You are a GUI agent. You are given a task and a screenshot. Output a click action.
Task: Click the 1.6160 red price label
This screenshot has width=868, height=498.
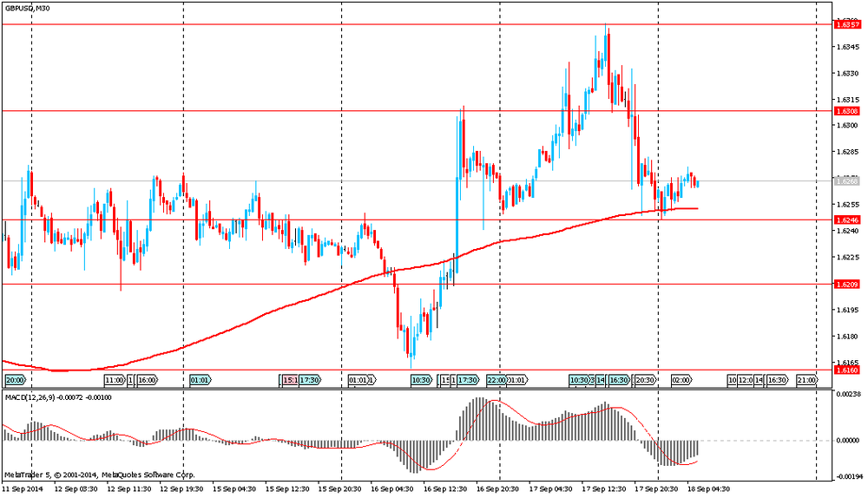tap(846, 370)
